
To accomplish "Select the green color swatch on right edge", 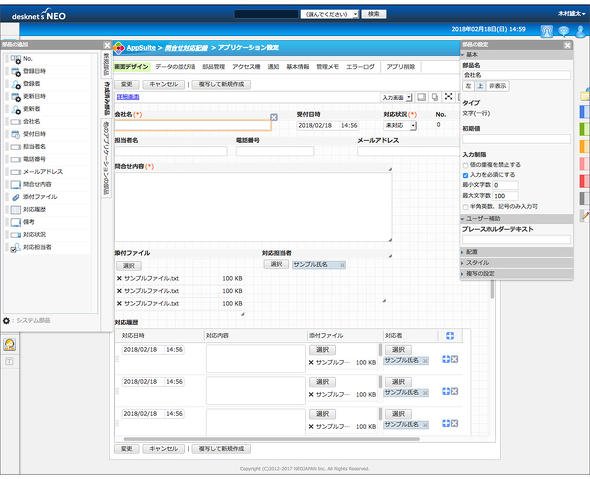I will click(584, 129).
